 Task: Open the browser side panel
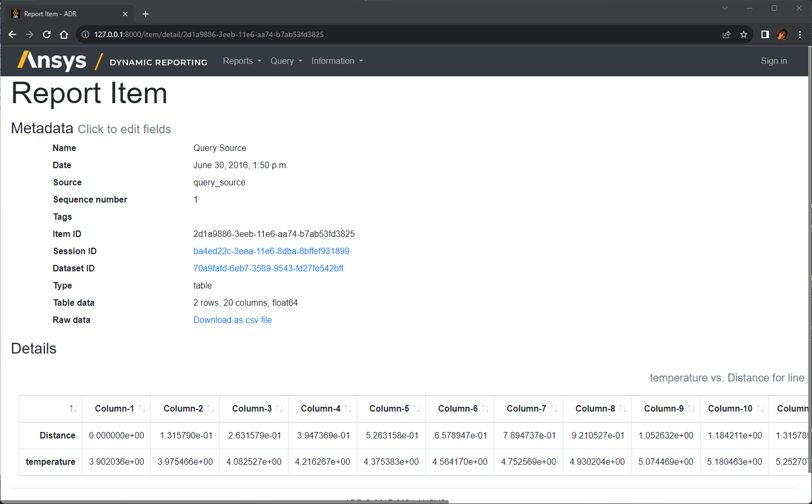tap(765, 34)
